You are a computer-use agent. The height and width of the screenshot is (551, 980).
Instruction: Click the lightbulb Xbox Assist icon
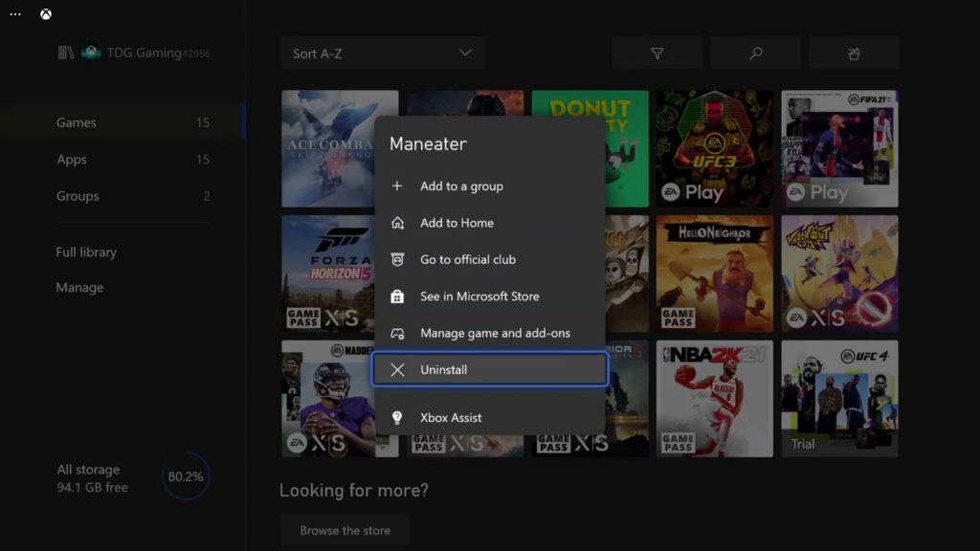(x=397, y=417)
